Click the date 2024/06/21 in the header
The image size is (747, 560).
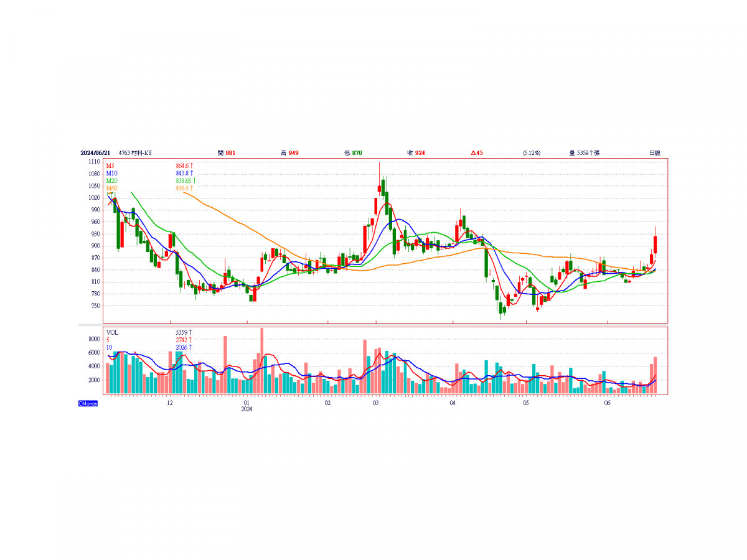[95, 152]
